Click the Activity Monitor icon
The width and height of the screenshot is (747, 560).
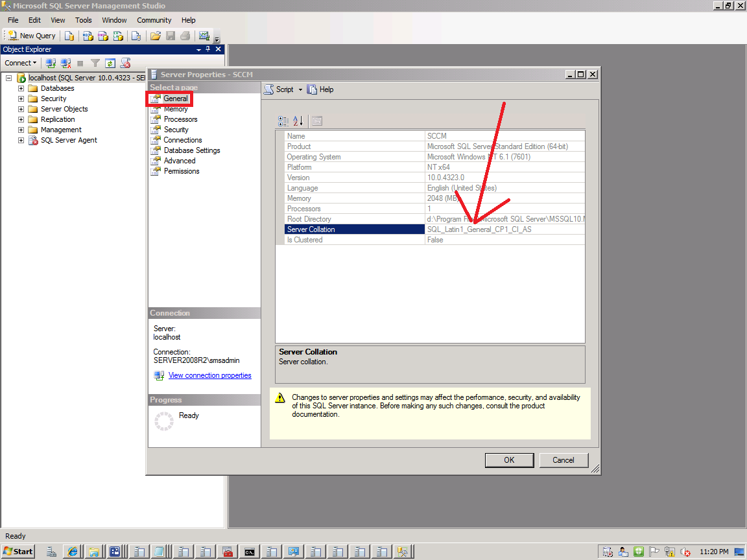[x=204, y=36]
